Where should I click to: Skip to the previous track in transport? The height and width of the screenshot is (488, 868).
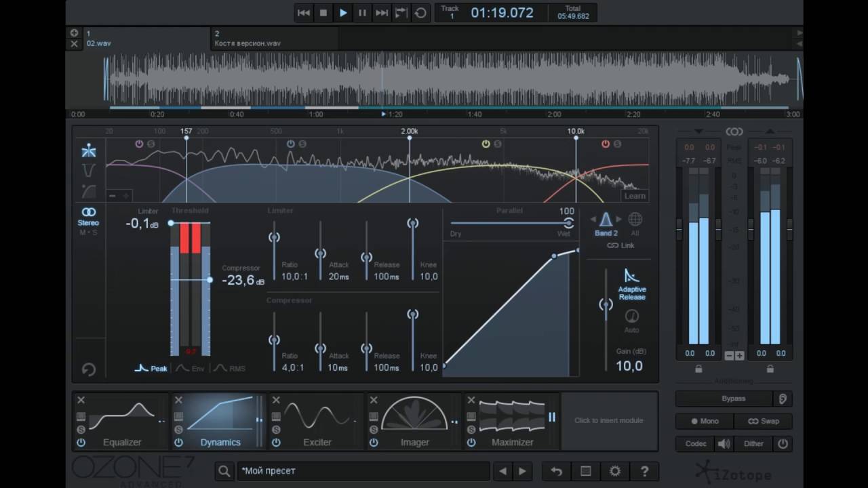coord(304,13)
